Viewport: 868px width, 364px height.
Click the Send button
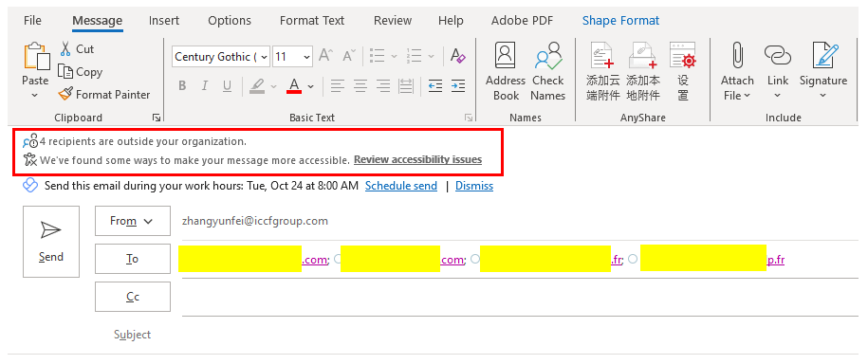pyautogui.click(x=51, y=242)
